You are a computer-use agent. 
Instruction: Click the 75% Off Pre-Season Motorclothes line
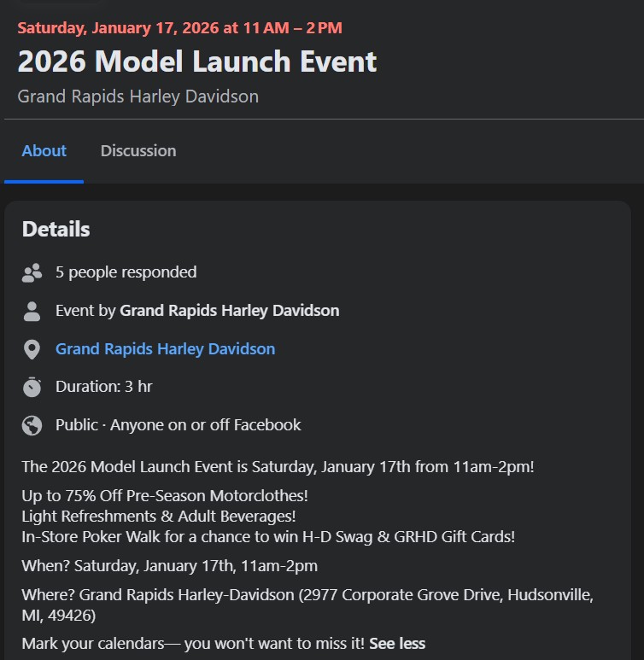[165, 495]
